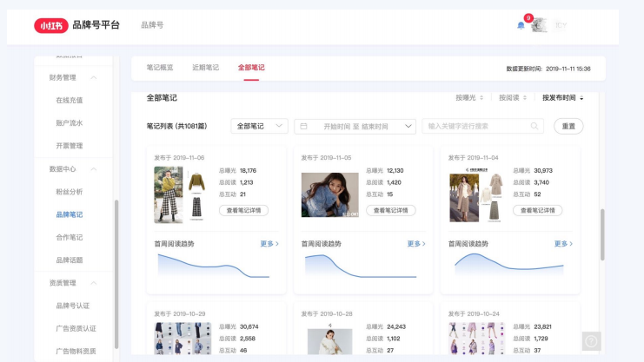Collapse the 数据中心 sidebar section
The image size is (644, 362).
coord(93,168)
